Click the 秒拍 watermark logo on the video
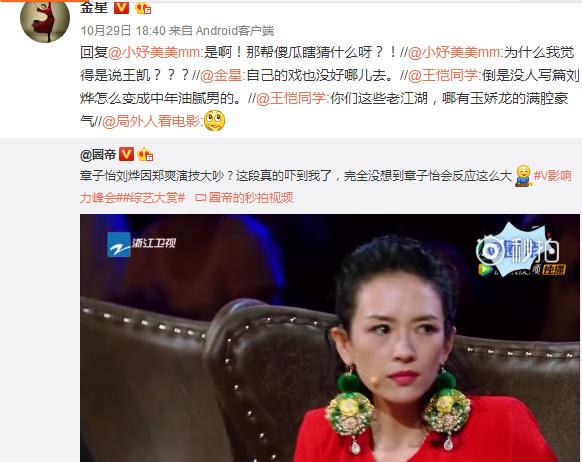582x462 pixels. pyautogui.click(x=520, y=249)
